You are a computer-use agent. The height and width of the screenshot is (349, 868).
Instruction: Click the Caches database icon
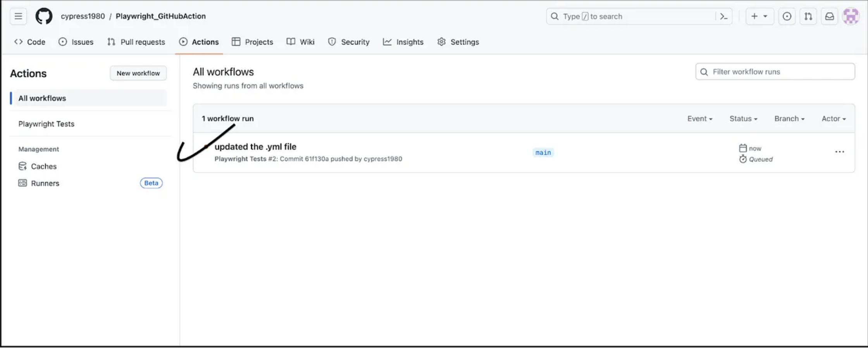22,166
